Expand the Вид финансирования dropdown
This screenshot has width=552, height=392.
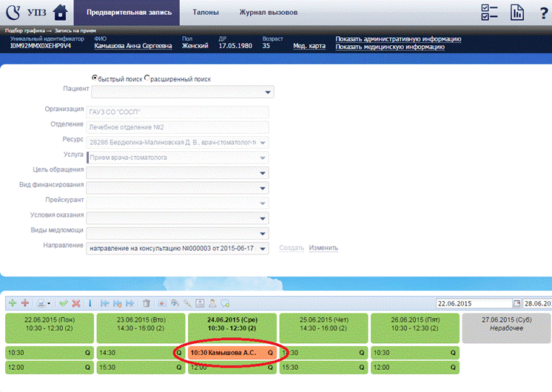point(263,189)
